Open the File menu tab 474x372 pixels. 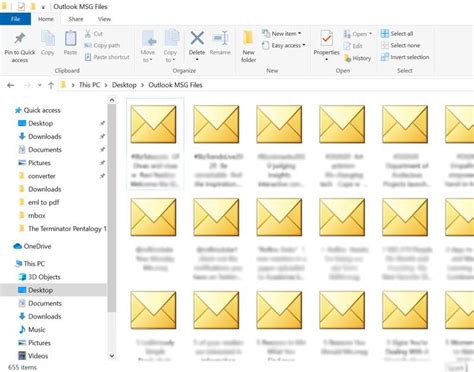tap(15, 19)
